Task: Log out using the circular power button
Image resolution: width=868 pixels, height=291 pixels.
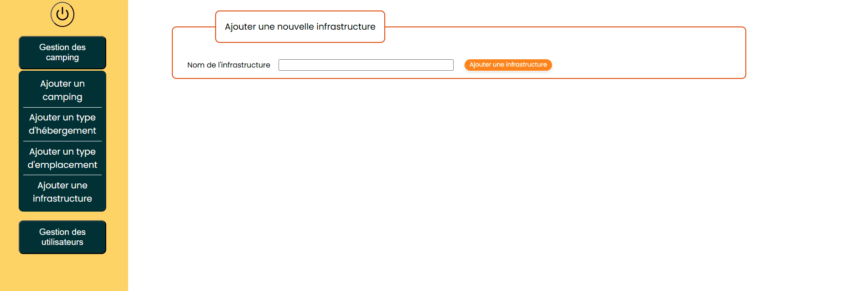Action: (62, 15)
